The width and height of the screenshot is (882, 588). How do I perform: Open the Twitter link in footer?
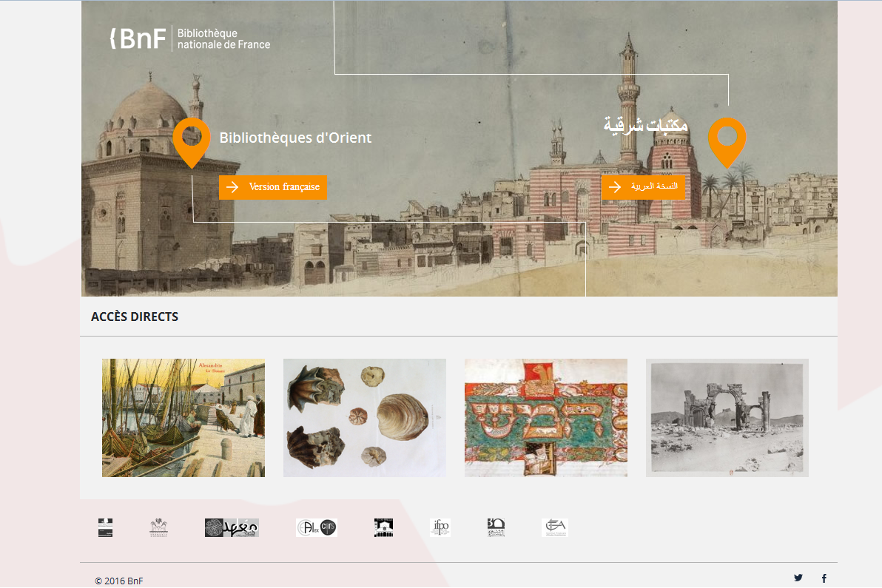click(x=798, y=578)
